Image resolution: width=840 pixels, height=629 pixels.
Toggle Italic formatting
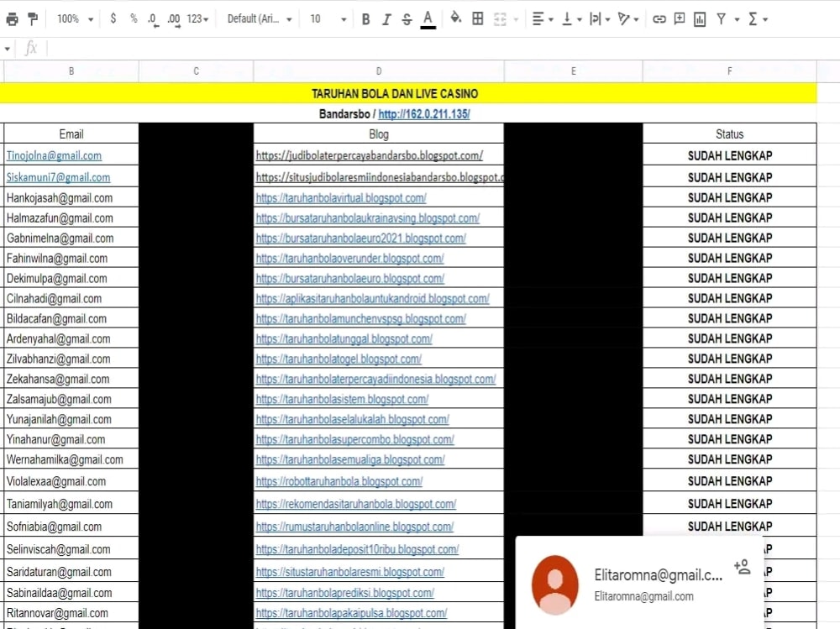point(386,19)
